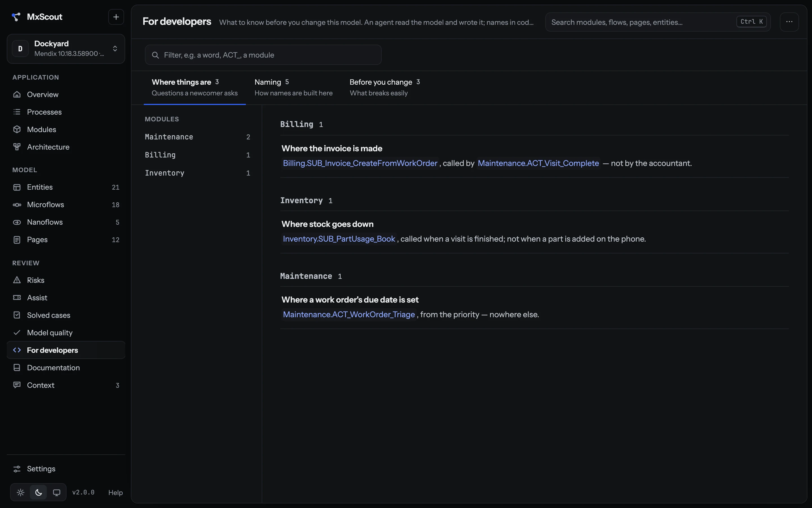Focus the global search field
812x508 pixels.
point(658,22)
